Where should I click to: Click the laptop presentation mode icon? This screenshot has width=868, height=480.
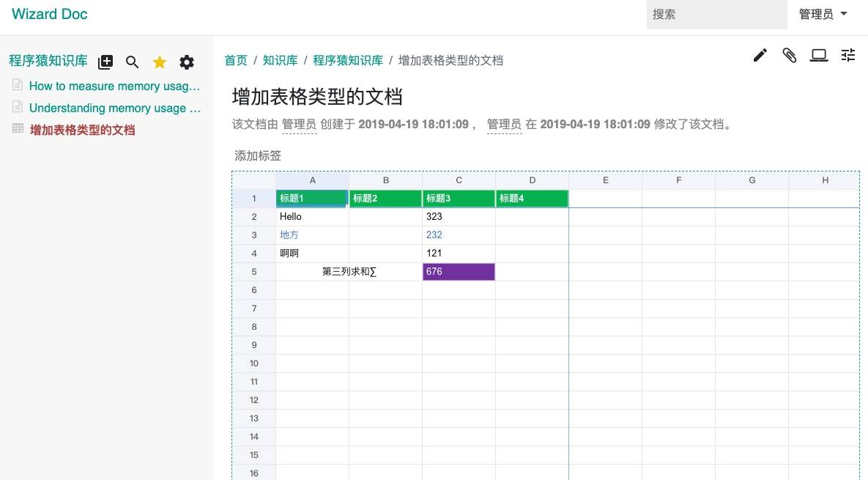[819, 56]
